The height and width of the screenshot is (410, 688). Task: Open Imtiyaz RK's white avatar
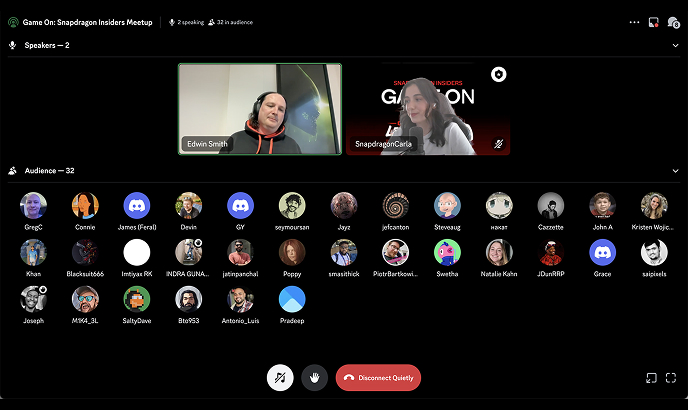(137, 252)
